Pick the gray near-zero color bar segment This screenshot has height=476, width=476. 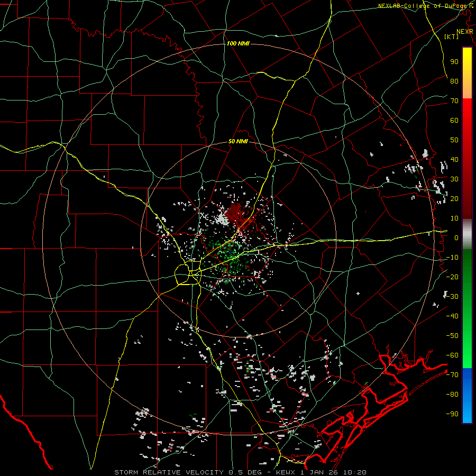467,234
